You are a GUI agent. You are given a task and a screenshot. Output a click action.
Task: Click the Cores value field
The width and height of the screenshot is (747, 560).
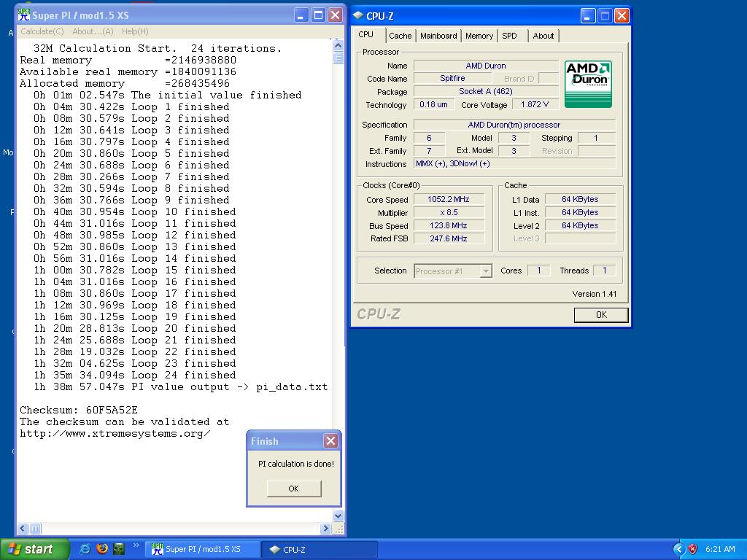click(x=539, y=271)
